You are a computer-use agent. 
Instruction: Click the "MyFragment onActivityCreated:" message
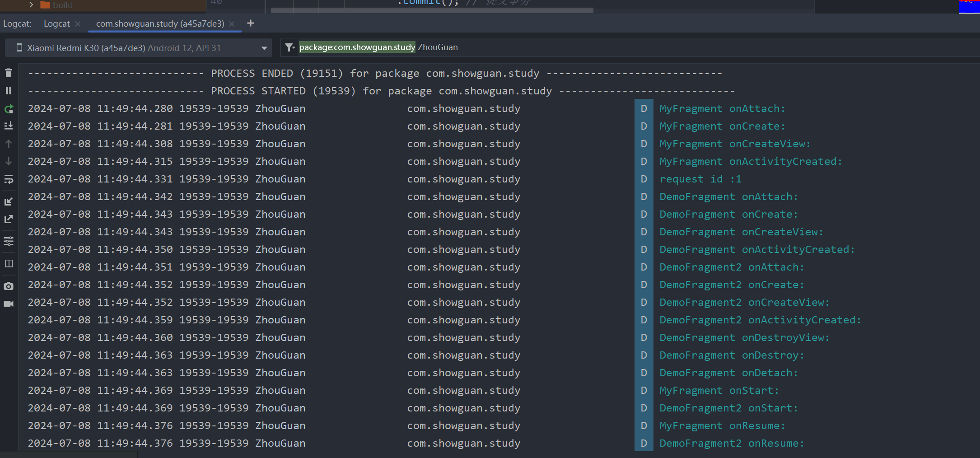coord(751,161)
